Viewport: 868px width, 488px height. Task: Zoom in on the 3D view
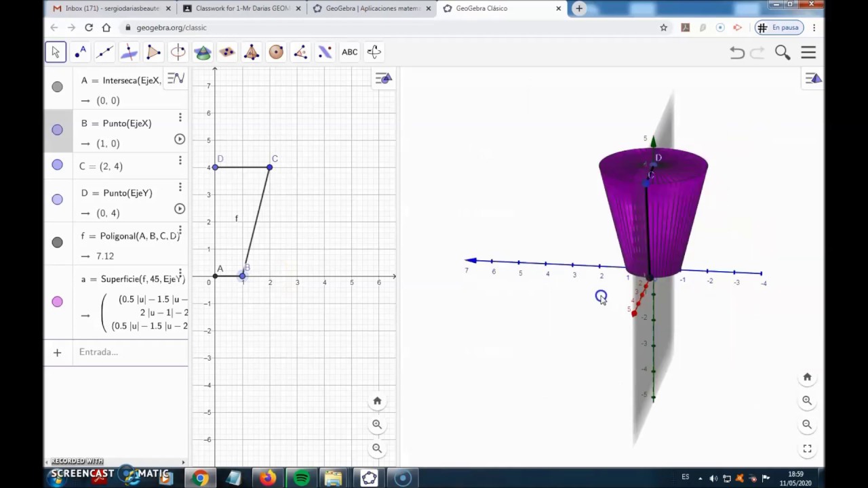pos(807,401)
